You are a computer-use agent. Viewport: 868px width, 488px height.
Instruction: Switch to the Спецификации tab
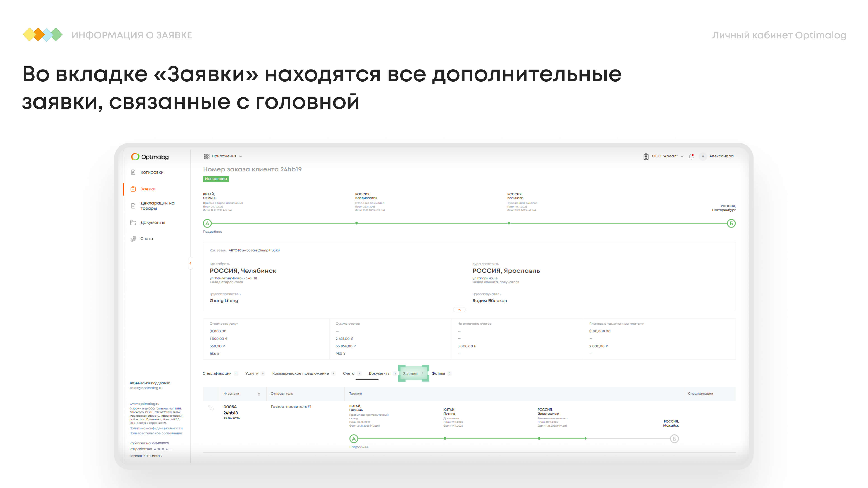point(217,373)
